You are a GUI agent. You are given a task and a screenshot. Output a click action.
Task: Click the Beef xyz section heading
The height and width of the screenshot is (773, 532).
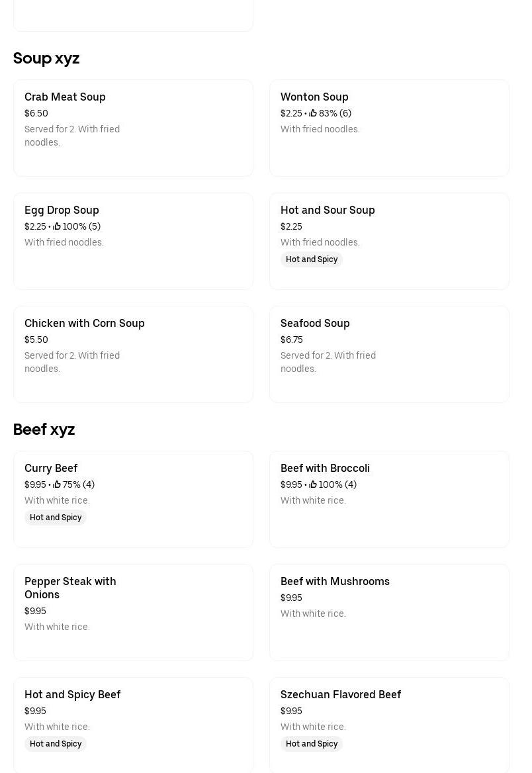click(44, 430)
